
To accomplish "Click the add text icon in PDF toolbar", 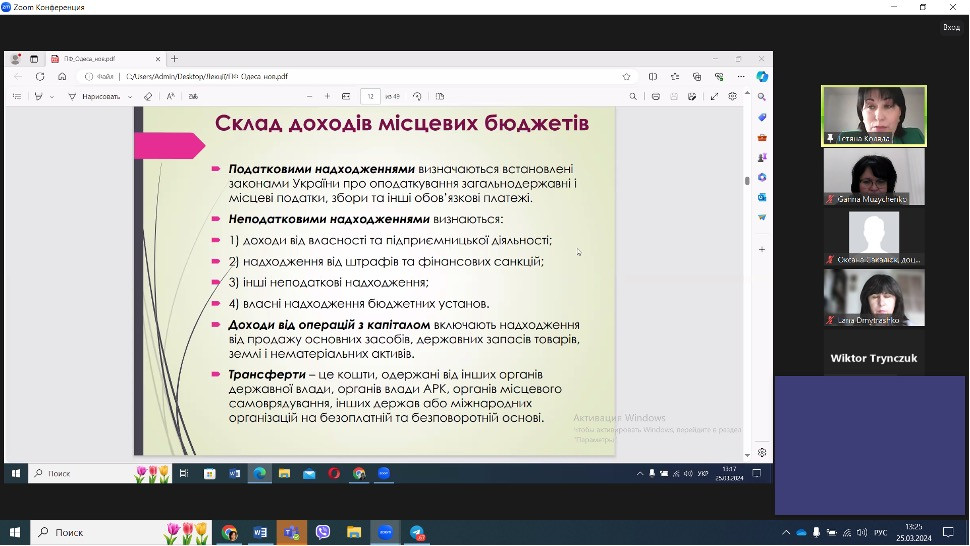I will click(x=193, y=96).
